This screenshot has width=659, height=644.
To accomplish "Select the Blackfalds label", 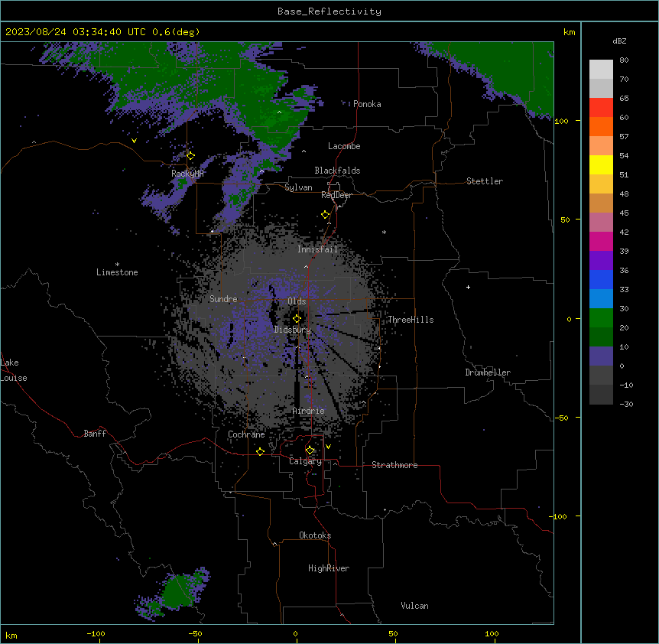I will click(337, 171).
